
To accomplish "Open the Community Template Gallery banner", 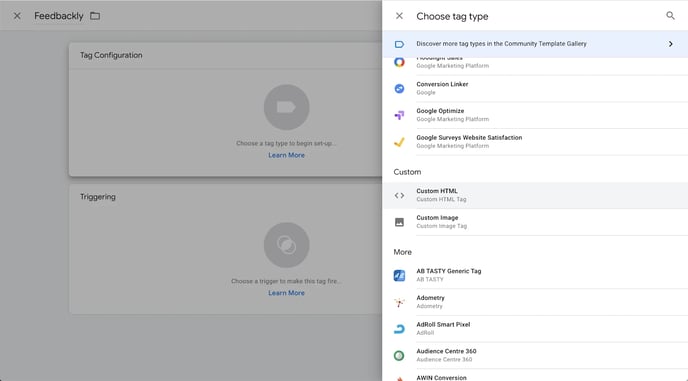I will coord(535,44).
